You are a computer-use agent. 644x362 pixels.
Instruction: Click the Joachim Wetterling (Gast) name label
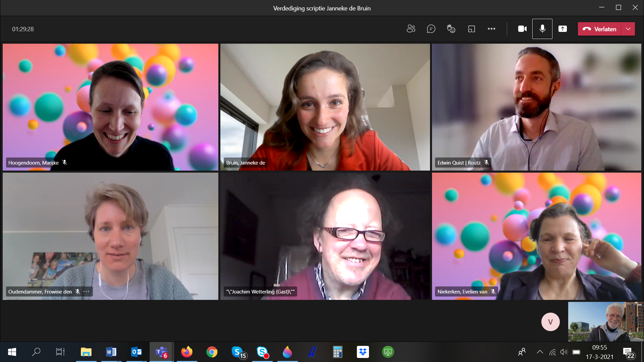point(260,291)
